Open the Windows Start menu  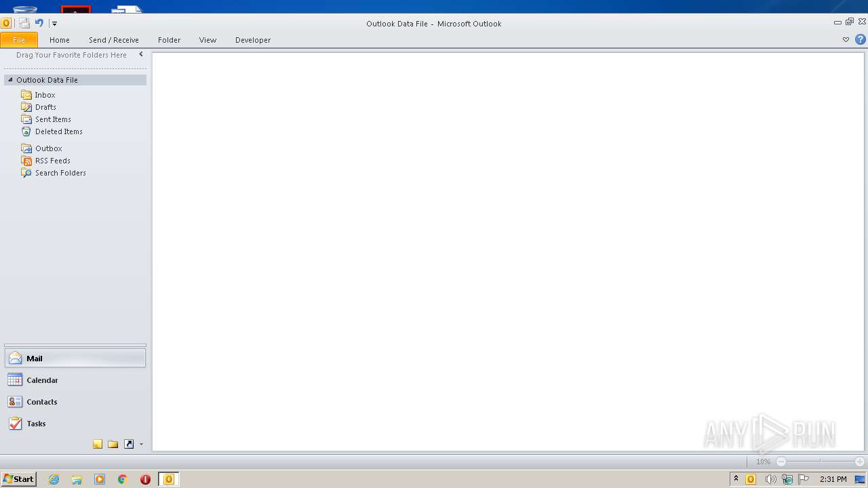click(x=18, y=479)
